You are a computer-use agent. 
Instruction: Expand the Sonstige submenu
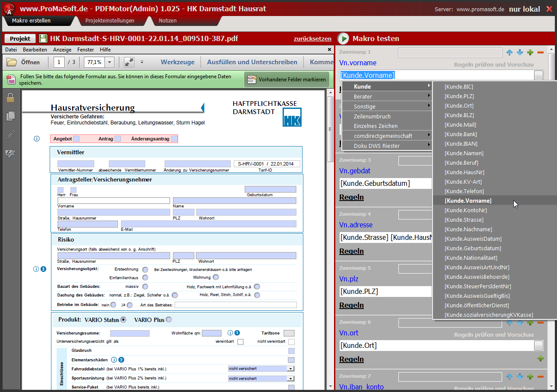point(387,106)
